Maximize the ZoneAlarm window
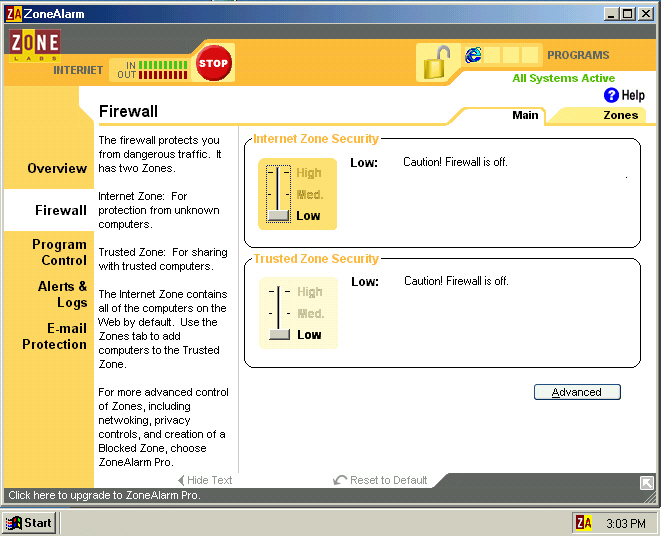 628,14
